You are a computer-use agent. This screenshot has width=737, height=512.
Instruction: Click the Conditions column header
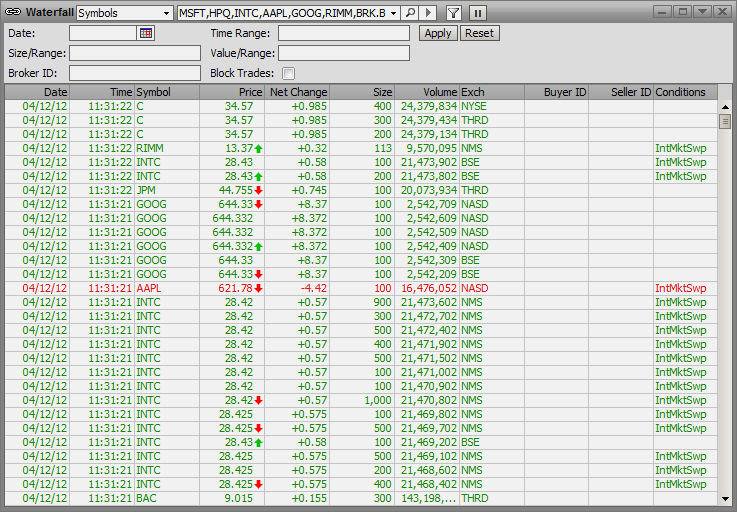point(685,92)
